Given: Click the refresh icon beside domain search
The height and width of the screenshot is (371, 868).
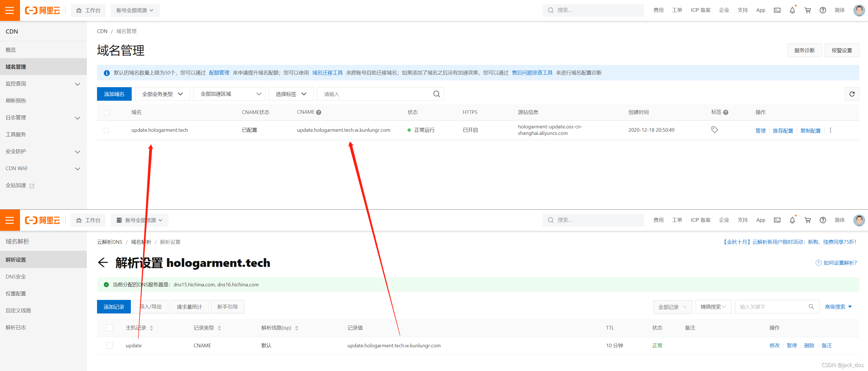Looking at the screenshot, I should (x=851, y=94).
